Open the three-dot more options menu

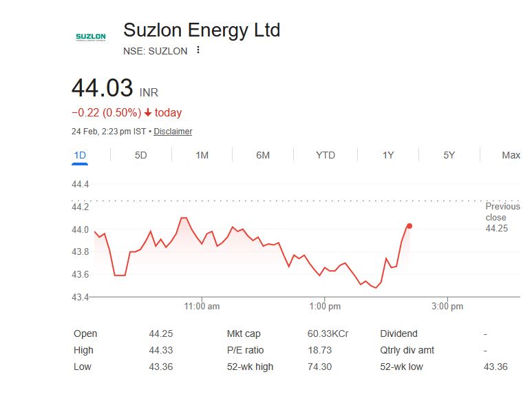point(198,50)
